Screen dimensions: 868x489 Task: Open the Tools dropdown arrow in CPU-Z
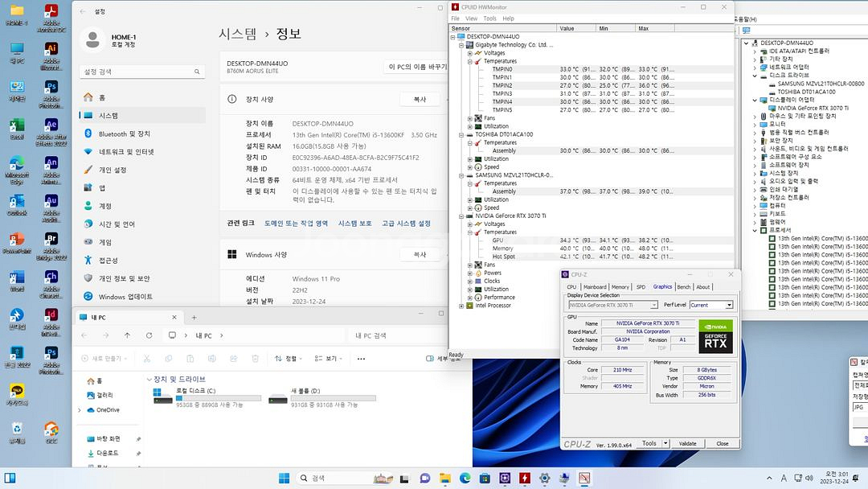665,444
